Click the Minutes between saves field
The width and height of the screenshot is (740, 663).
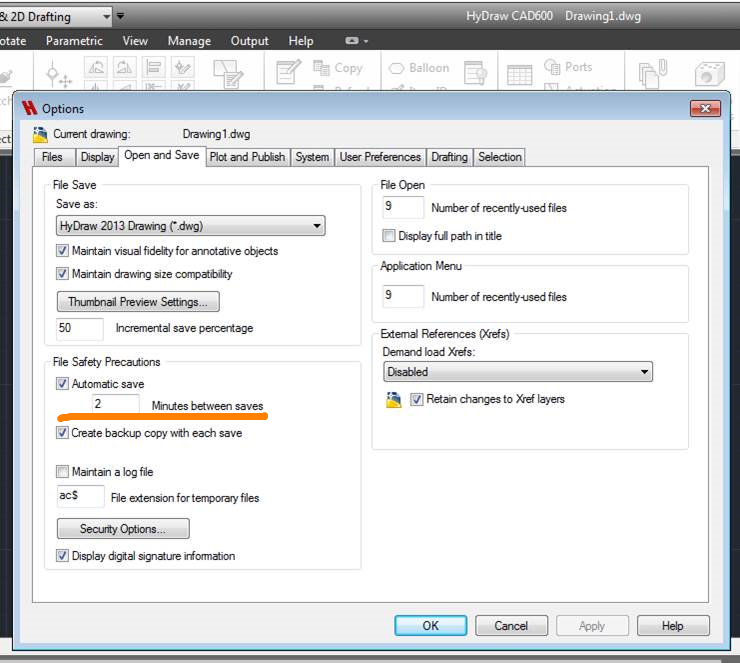coord(116,404)
